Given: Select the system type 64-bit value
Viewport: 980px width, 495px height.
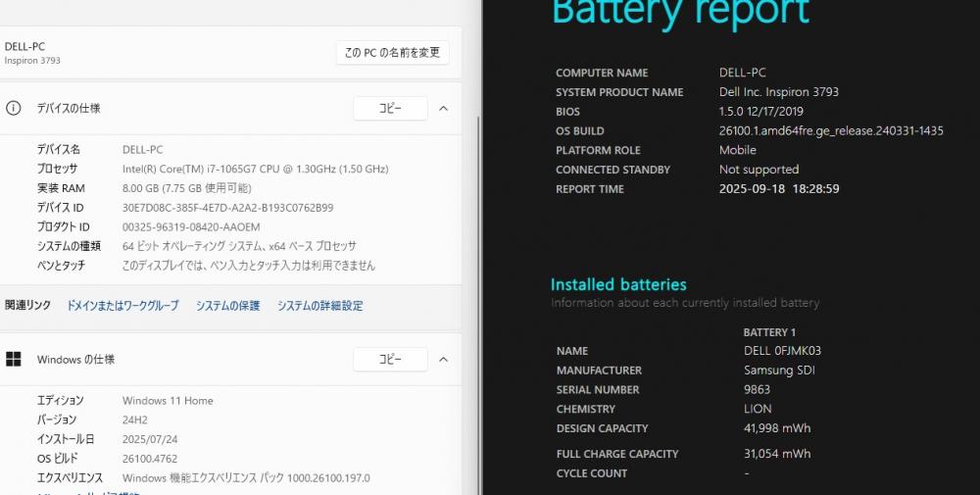Looking at the screenshot, I should coord(239,246).
